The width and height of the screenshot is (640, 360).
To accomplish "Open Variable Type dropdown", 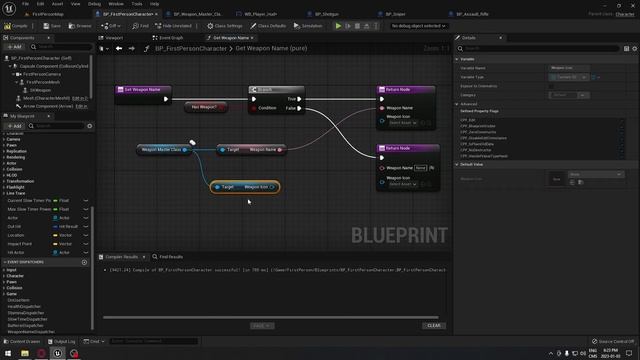I will click(569, 77).
